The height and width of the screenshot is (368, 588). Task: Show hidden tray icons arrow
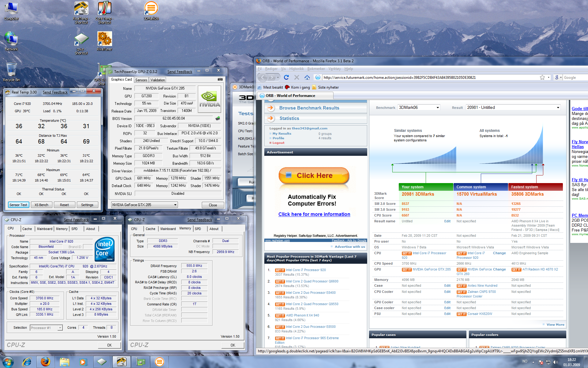pyautogui.click(x=533, y=362)
